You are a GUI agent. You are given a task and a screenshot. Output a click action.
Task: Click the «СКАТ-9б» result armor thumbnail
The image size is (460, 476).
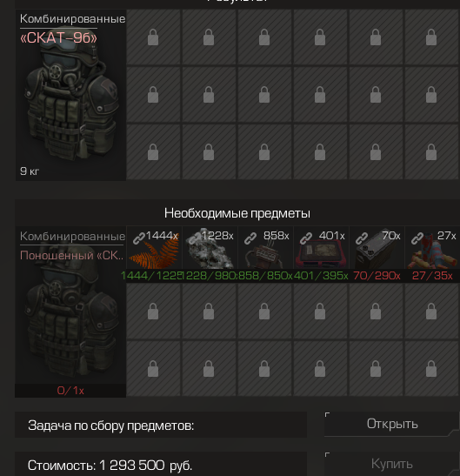tap(70, 95)
